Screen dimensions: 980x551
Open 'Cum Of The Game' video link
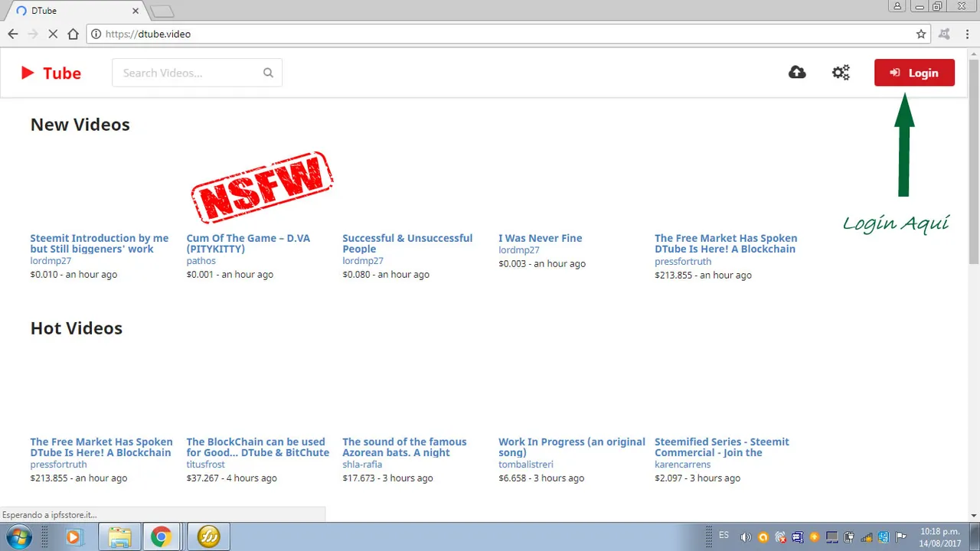tap(248, 243)
